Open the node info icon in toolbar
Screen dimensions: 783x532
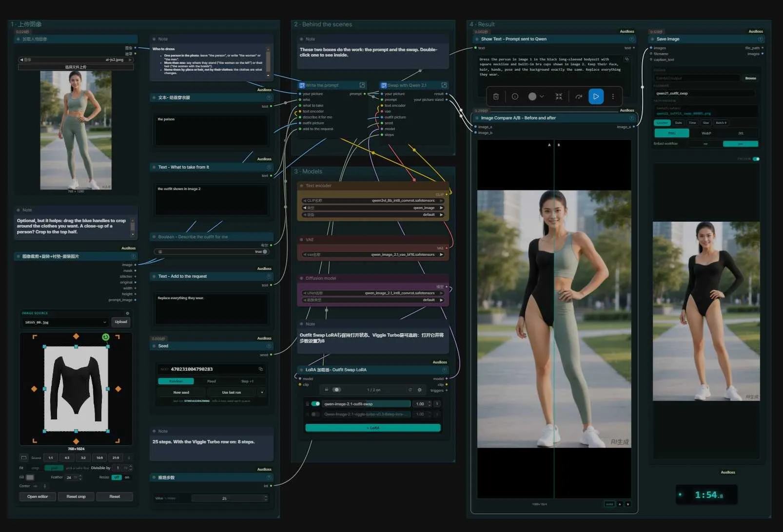click(515, 96)
